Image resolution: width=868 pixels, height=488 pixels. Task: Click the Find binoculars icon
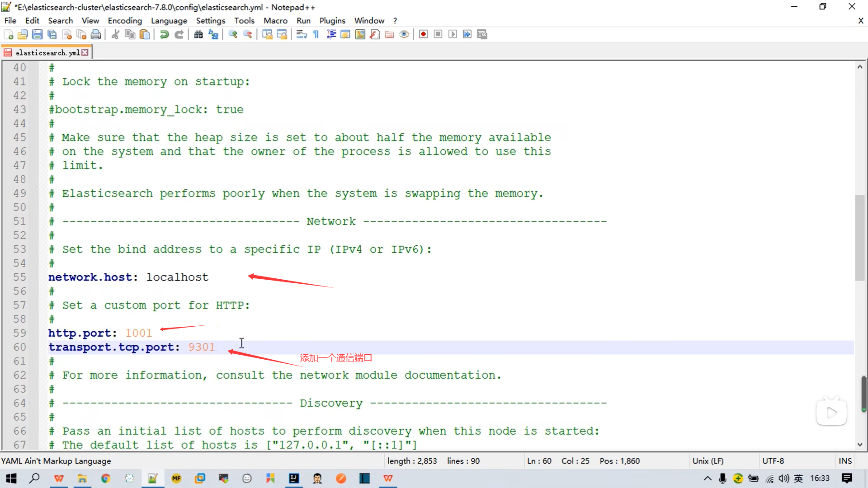tap(198, 34)
